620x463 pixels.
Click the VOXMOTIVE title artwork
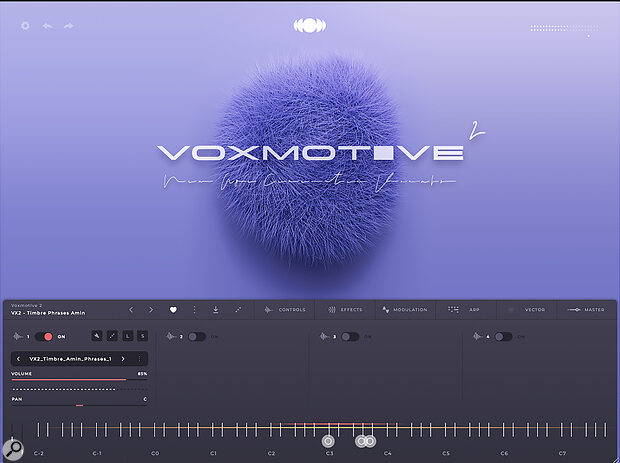[x=310, y=153]
